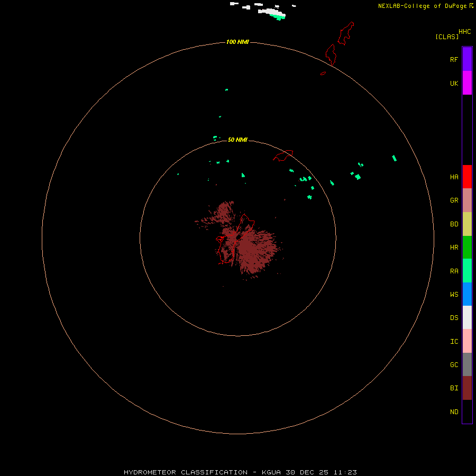The width and height of the screenshot is (476, 476).
Task: Click the ND black legend swatch
Action: pyautogui.click(x=467, y=411)
